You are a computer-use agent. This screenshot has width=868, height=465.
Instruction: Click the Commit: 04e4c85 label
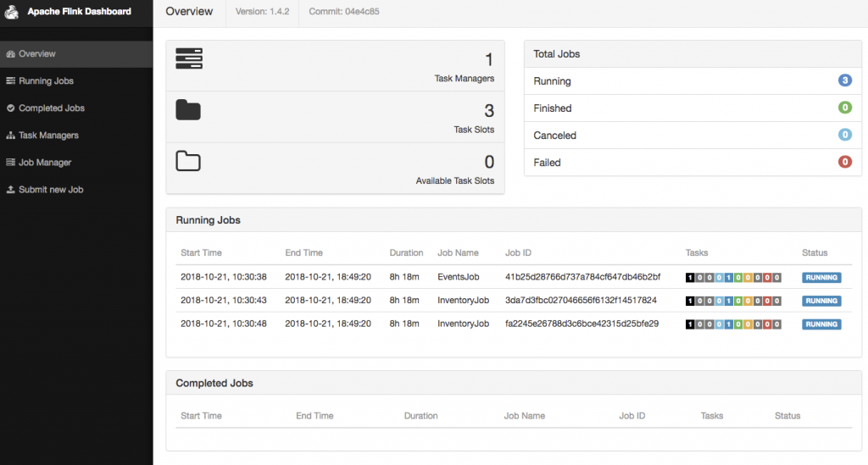[344, 12]
